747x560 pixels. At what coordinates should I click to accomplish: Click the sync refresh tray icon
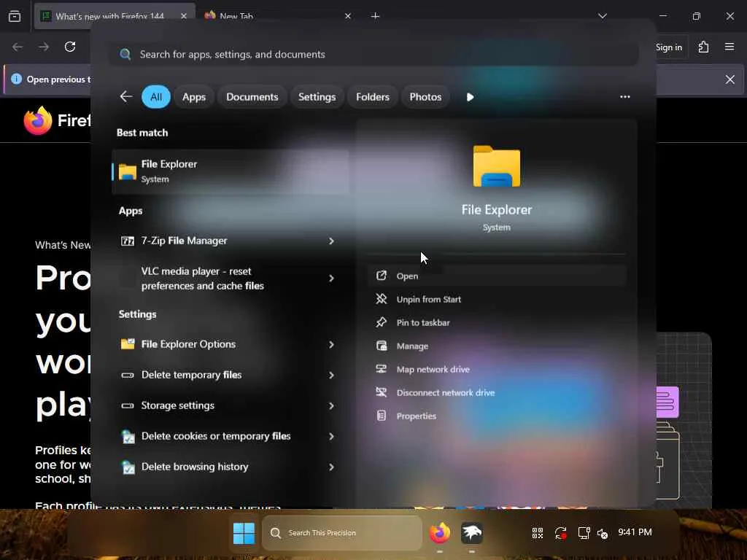click(x=561, y=533)
